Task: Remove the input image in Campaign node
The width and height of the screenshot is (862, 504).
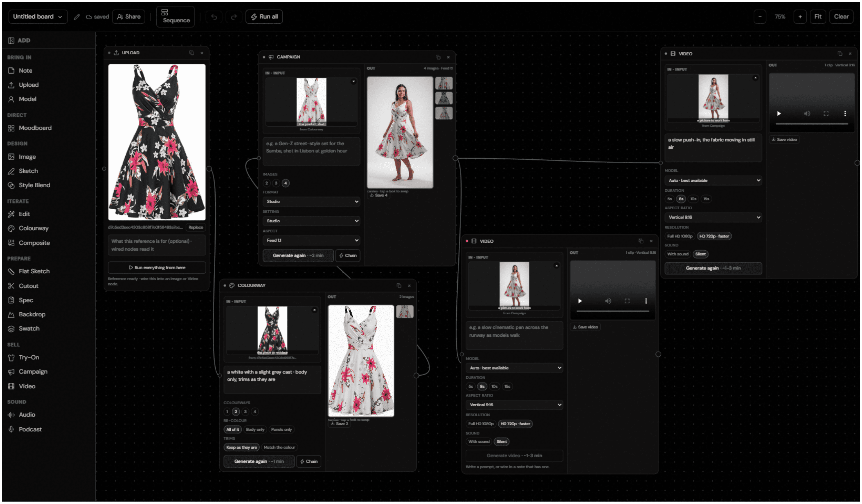Action: coord(354,81)
